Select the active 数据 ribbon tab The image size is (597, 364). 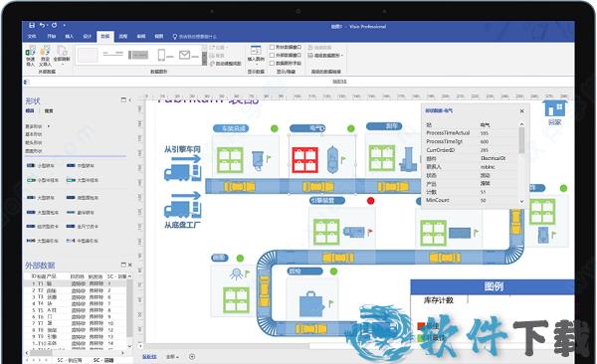coord(105,36)
